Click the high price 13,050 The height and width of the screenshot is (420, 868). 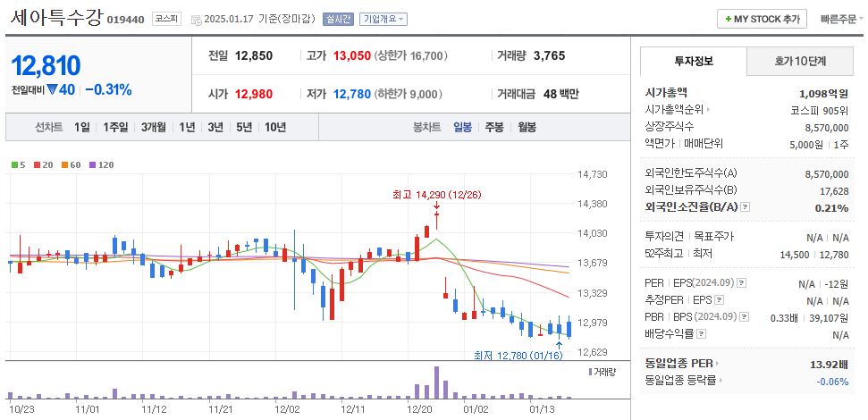pyautogui.click(x=352, y=56)
